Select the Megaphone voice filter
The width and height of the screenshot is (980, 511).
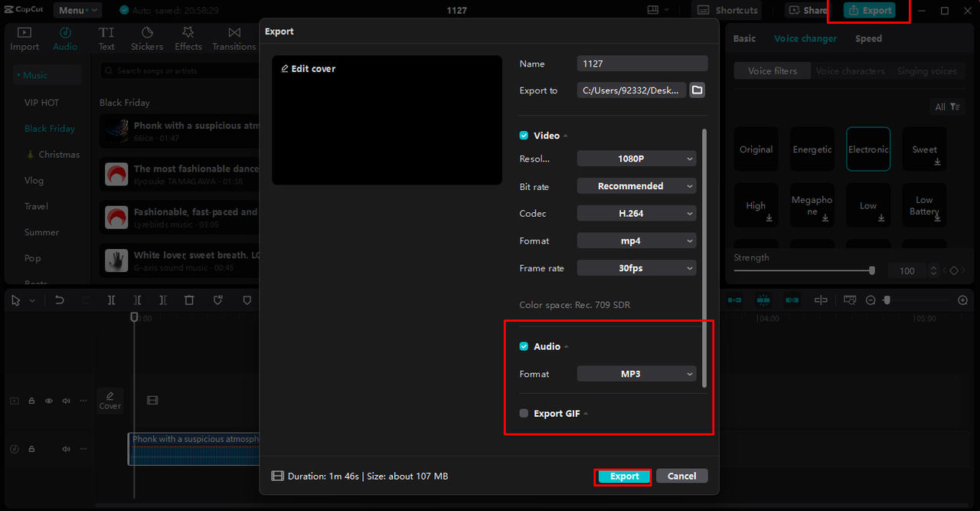pyautogui.click(x=812, y=205)
